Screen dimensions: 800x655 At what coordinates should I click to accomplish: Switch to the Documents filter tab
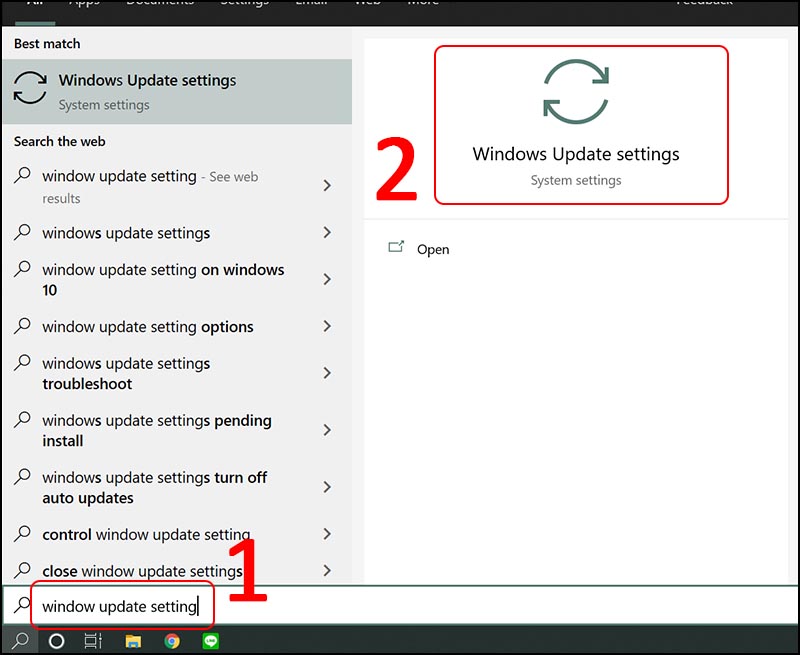(x=160, y=4)
